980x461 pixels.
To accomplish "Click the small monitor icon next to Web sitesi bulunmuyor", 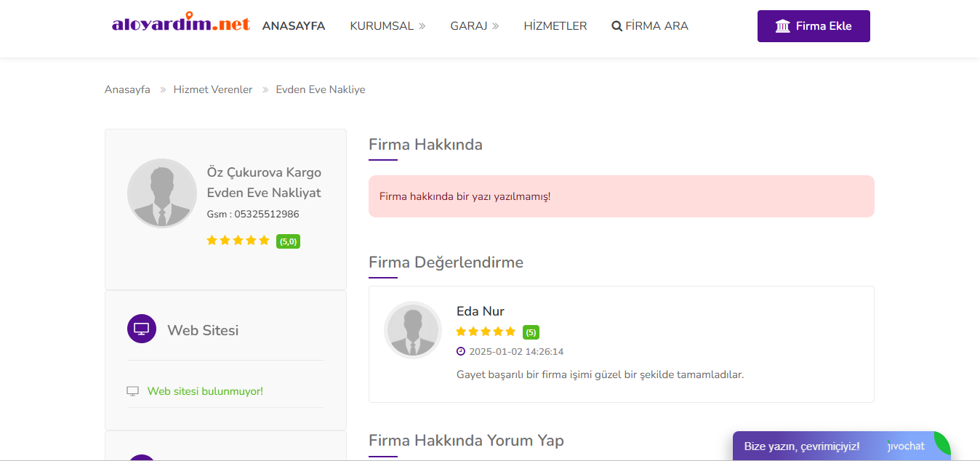I will point(132,391).
